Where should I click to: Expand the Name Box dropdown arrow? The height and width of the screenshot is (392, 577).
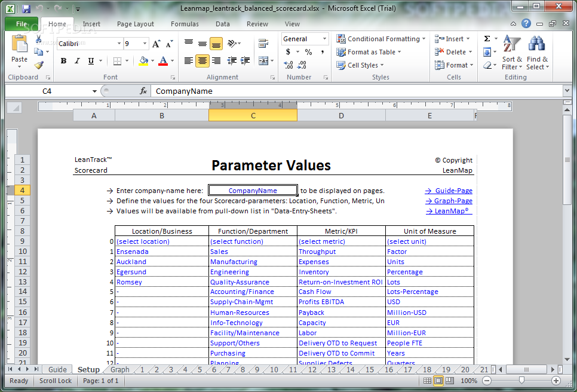point(94,91)
